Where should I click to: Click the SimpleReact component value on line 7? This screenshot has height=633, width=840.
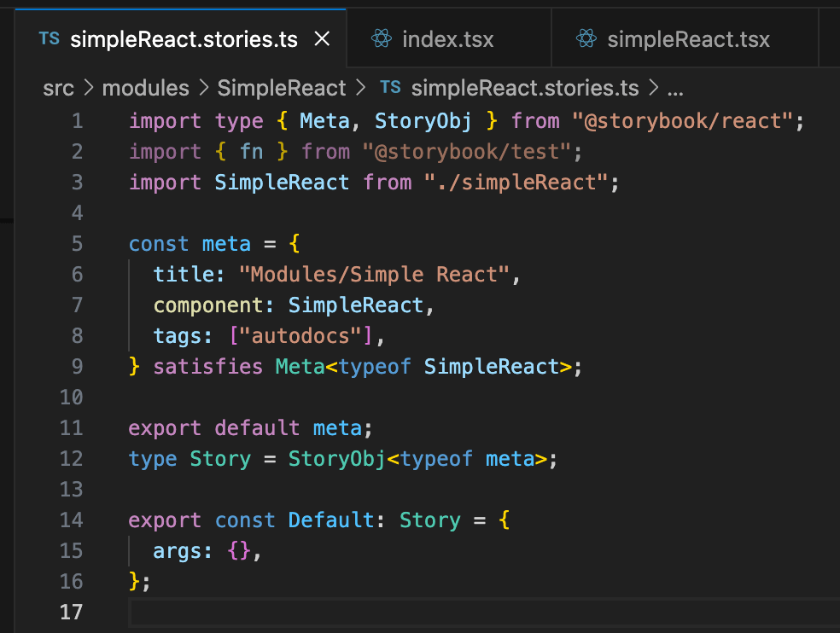pos(355,305)
